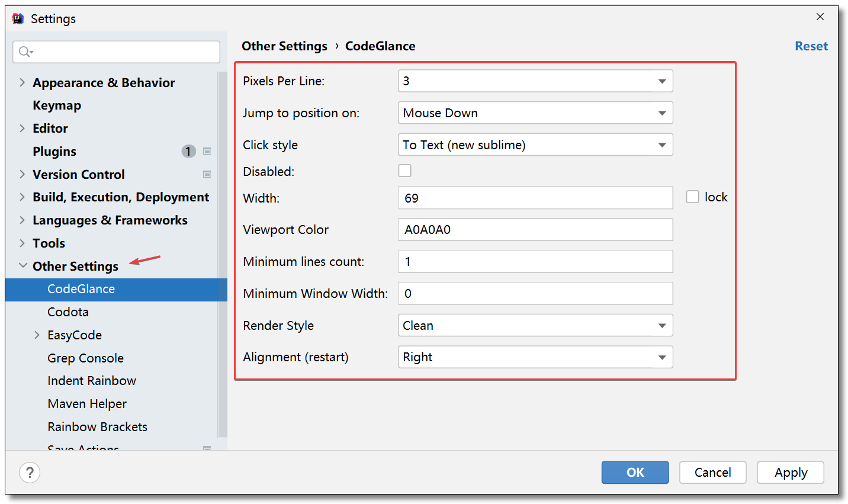Enable the width lock checkbox
Screen dimensions: 848x504
pos(693,197)
